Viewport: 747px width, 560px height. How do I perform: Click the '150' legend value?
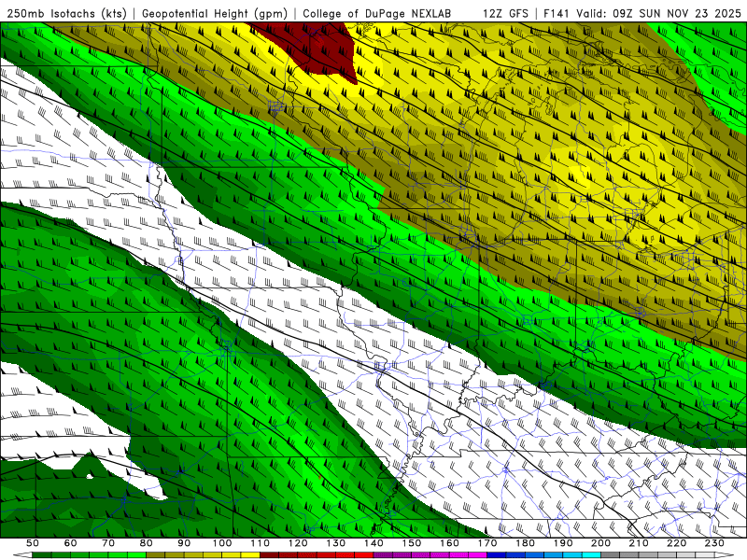click(x=411, y=543)
